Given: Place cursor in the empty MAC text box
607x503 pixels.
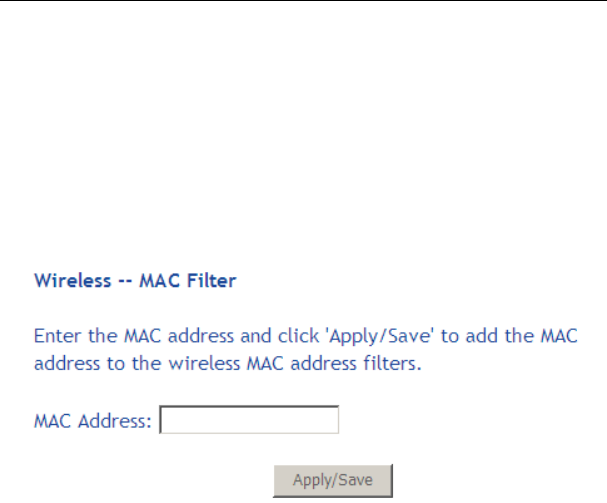Looking at the screenshot, I should [x=249, y=420].
